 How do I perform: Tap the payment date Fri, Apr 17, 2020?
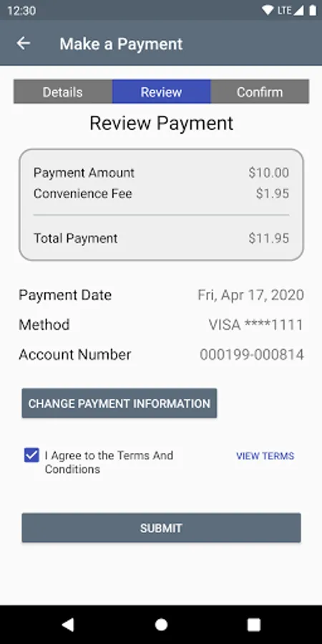point(250,295)
